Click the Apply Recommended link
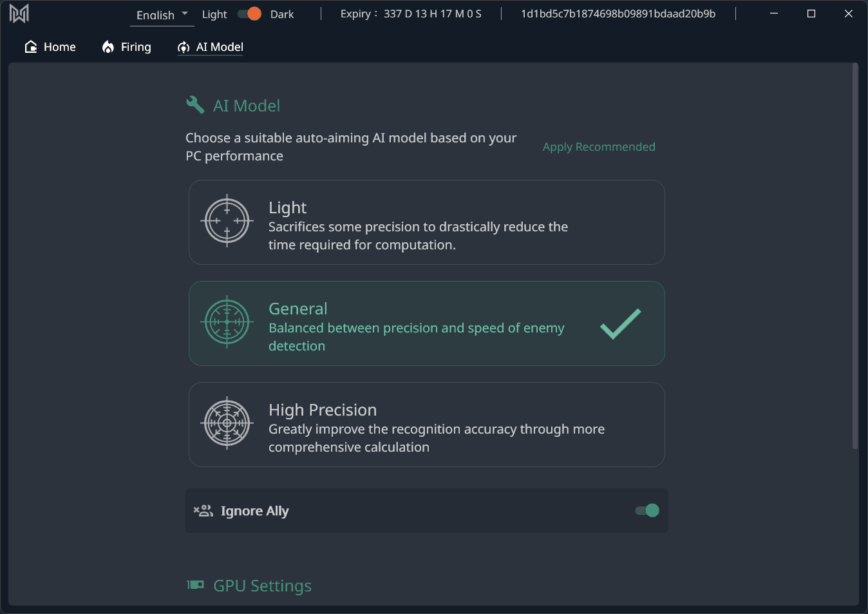The image size is (868, 614). (x=598, y=146)
